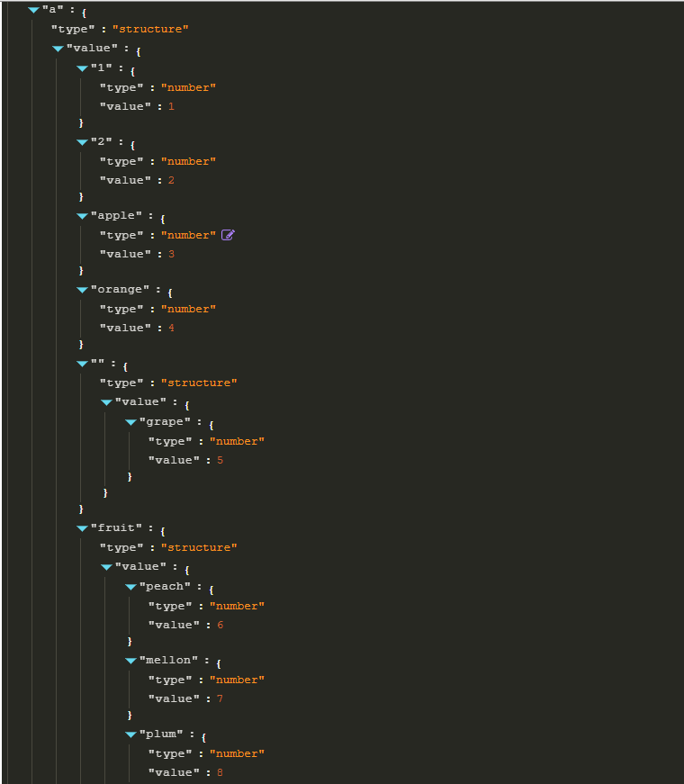
Task: Select the value 3 under apple
Action: [x=172, y=254]
